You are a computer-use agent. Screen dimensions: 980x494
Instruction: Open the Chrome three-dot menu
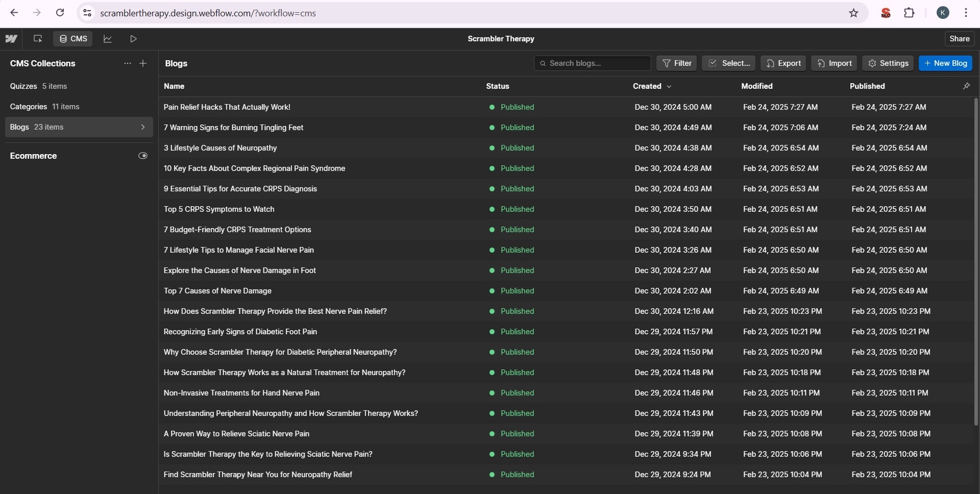(x=966, y=13)
